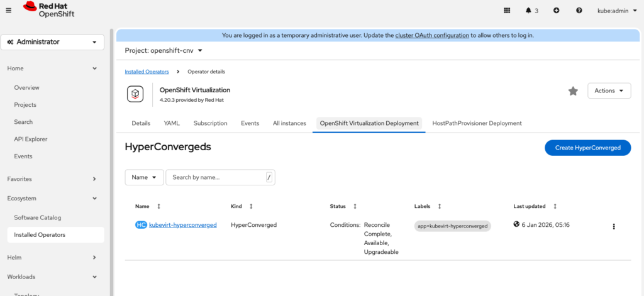Viewport: 644px width, 296px height.
Task: Click the plus quick create icon
Action: pyautogui.click(x=556, y=10)
